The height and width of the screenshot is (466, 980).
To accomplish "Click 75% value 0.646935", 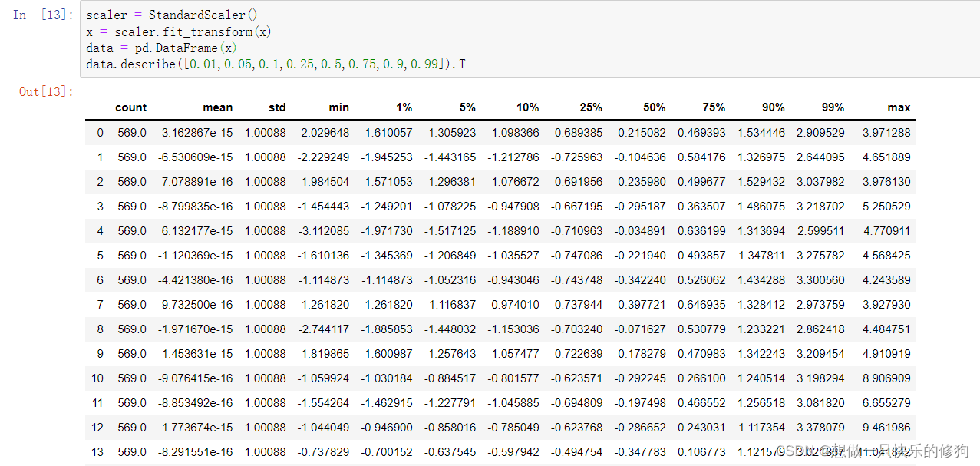I will coord(701,304).
